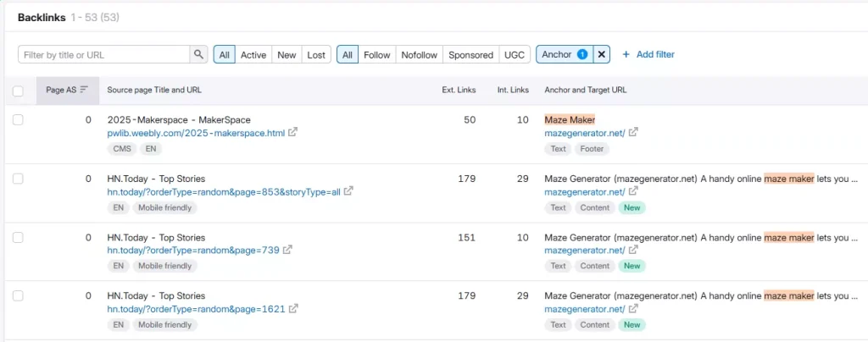Open hn.today ?orderType=random&page=1621 link
The image size is (868, 342).
coord(196,309)
